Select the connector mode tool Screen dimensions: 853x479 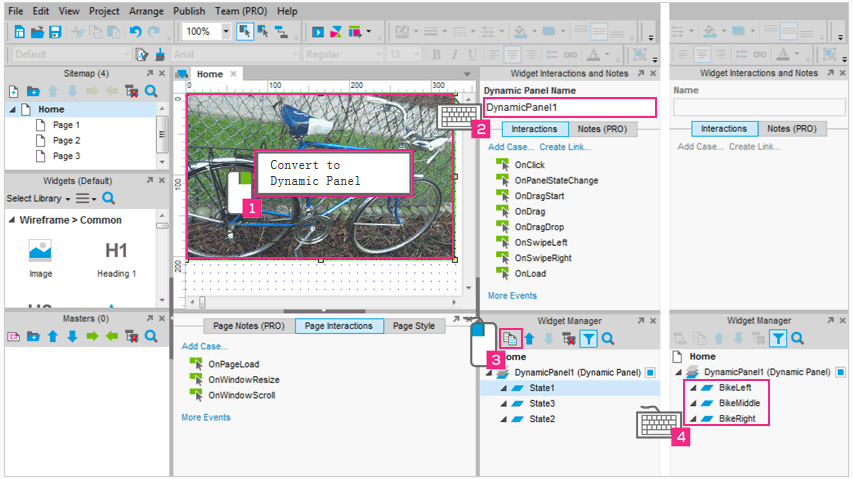click(x=282, y=32)
